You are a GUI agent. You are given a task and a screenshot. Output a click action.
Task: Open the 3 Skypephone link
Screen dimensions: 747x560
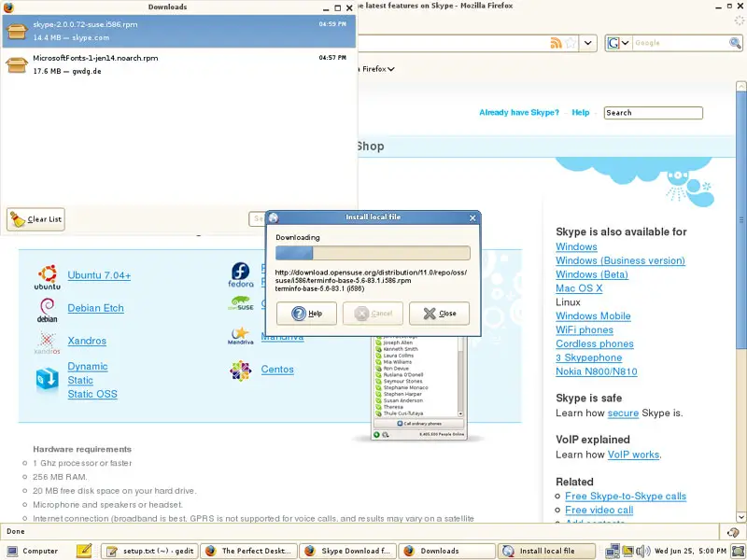click(x=589, y=357)
